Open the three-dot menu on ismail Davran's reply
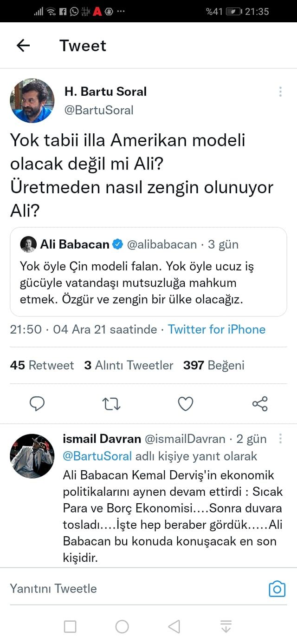The image size is (297, 644). pyautogui.click(x=280, y=439)
